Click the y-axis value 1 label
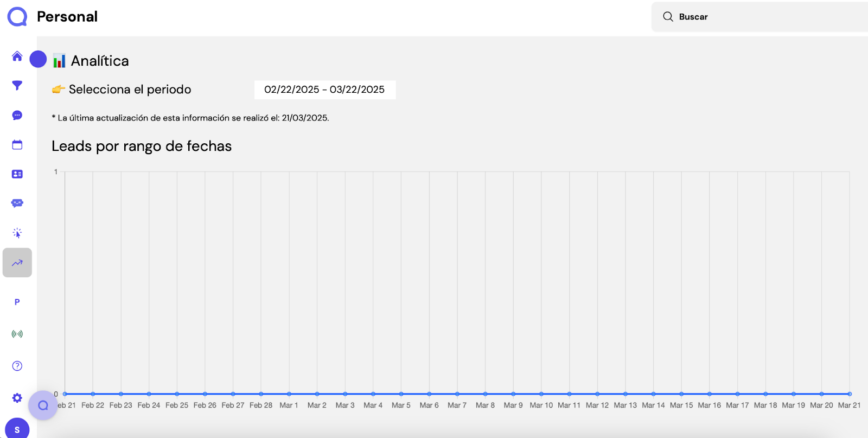 point(56,172)
